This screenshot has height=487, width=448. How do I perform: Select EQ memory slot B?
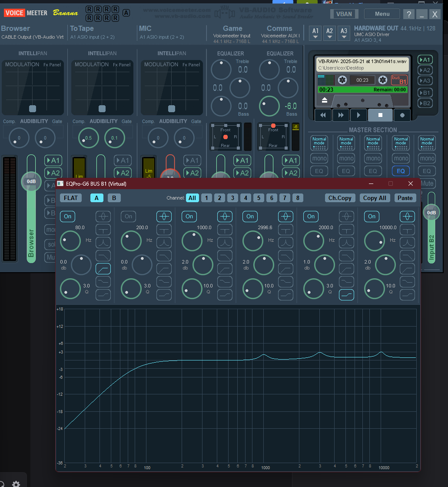[x=114, y=198]
